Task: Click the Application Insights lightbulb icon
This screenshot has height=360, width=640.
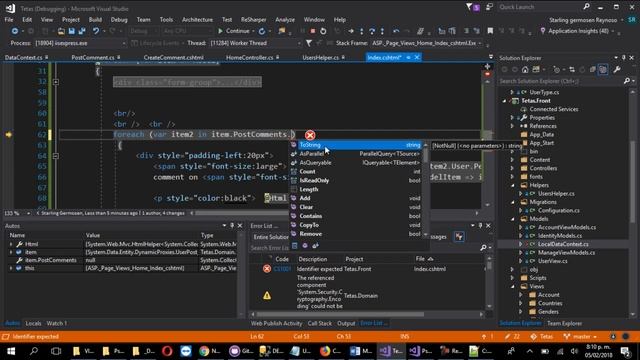Action: (542, 31)
